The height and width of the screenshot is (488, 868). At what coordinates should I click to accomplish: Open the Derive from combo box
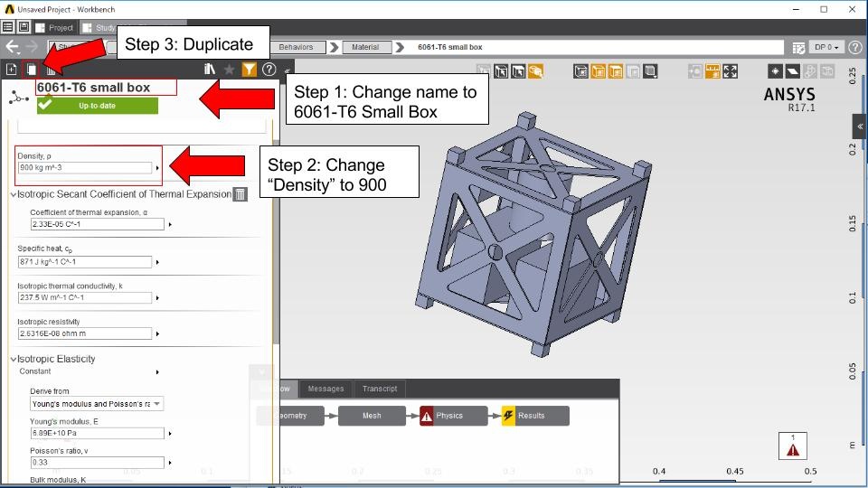click(x=97, y=404)
